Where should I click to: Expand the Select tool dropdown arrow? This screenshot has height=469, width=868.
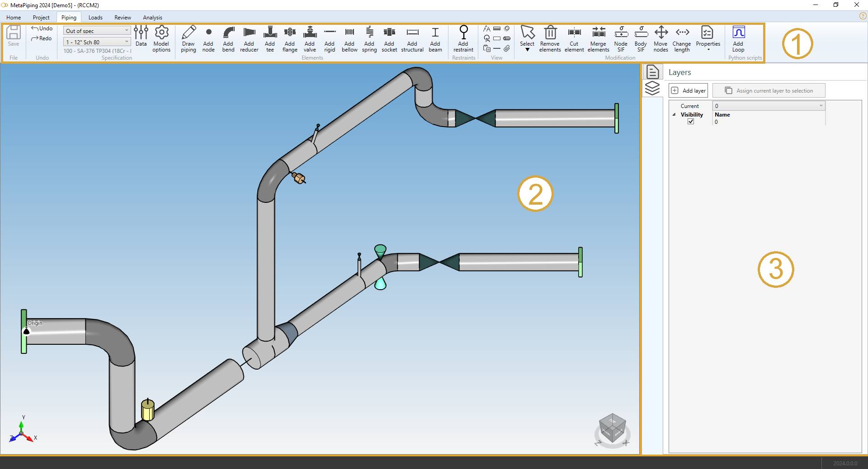tap(527, 50)
